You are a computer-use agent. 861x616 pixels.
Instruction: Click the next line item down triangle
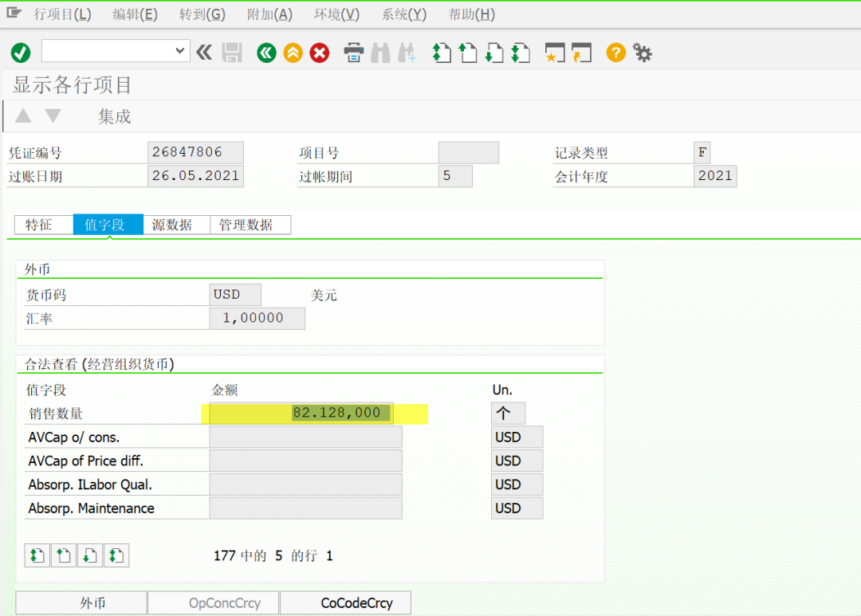(53, 116)
